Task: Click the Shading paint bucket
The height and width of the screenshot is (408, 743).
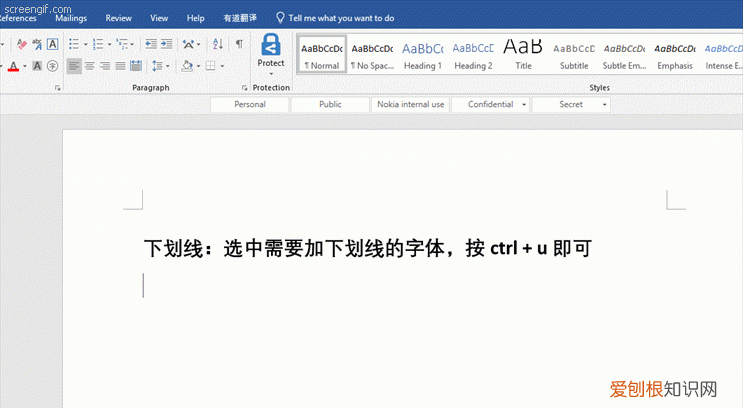Action: tap(187, 66)
